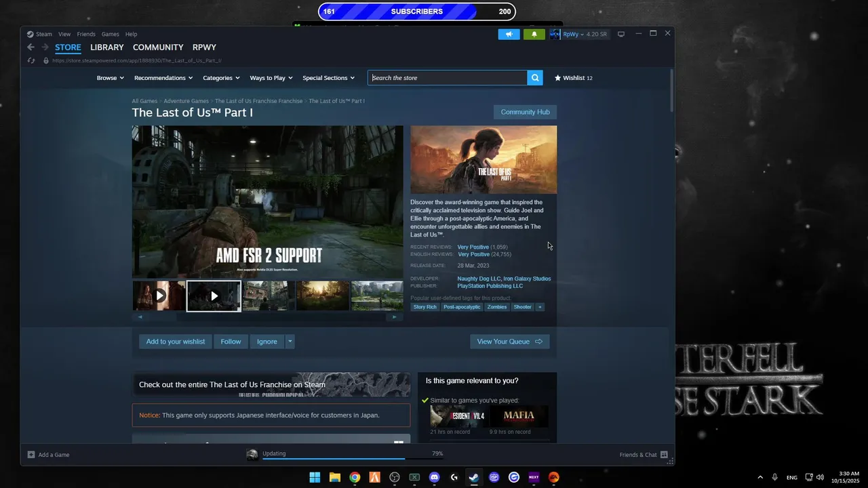Open the dropdown arrow next to Ignore
868x488 pixels.
290,342
